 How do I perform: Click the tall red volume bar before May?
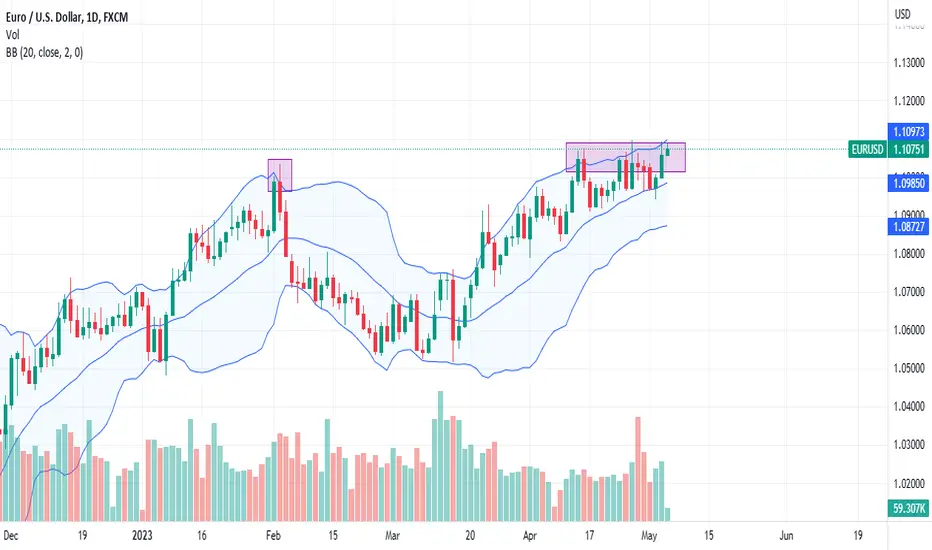point(638,469)
